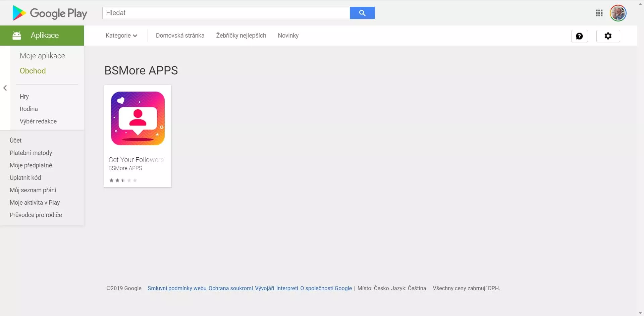Click the blue search magnifier button

point(362,13)
